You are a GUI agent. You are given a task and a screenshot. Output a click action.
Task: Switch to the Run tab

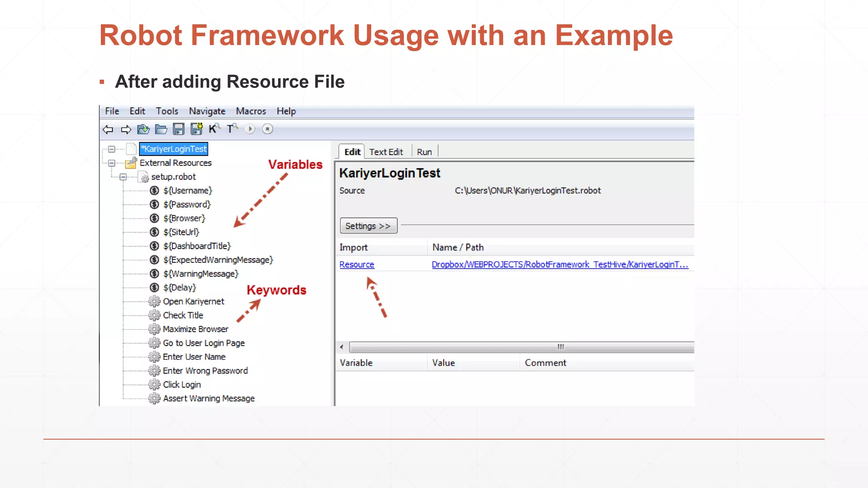(424, 152)
